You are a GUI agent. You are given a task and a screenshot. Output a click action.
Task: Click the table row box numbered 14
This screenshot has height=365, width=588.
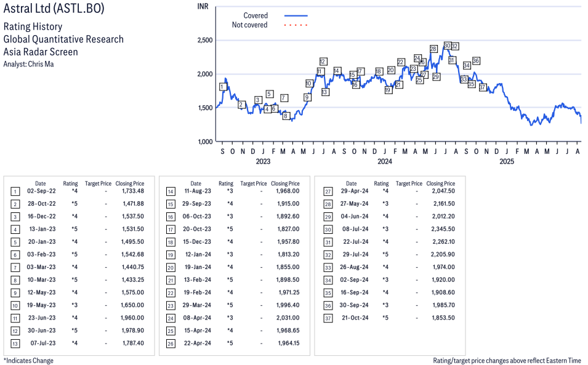click(171, 192)
